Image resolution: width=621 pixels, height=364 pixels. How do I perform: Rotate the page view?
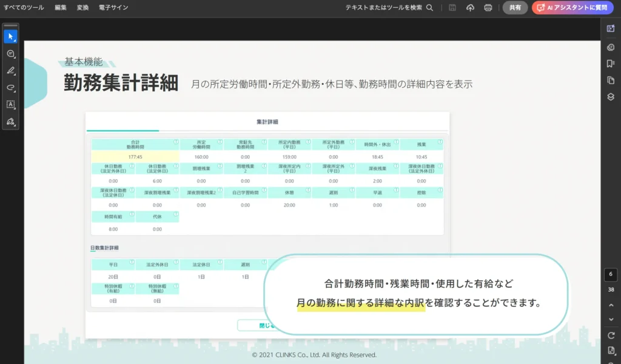(611, 335)
